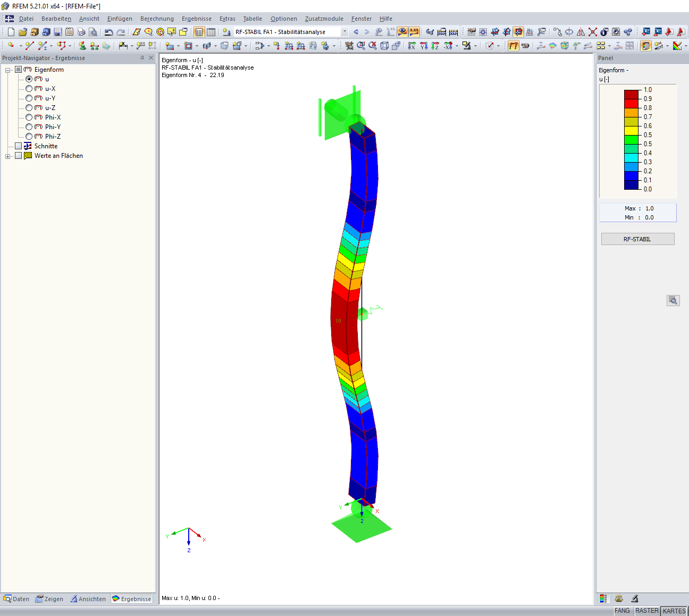This screenshot has height=616, width=689.
Task: Close the Projekt-Navigator panel
Action: point(151,58)
